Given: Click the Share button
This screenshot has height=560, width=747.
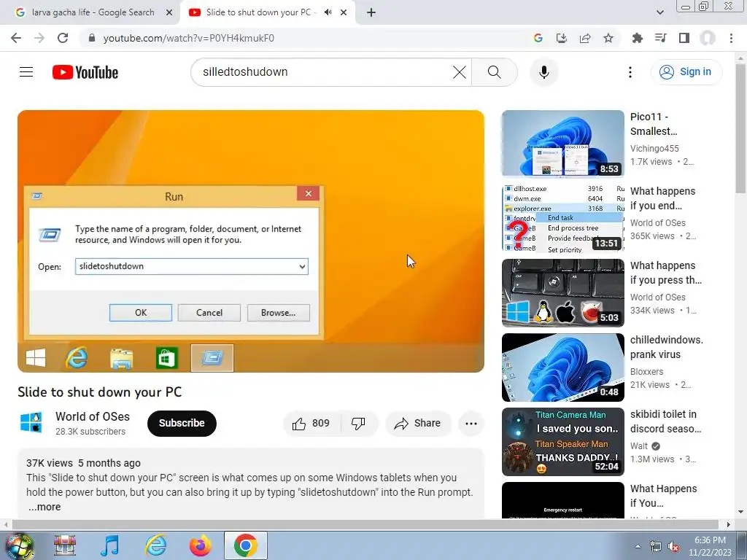Looking at the screenshot, I should (418, 424).
